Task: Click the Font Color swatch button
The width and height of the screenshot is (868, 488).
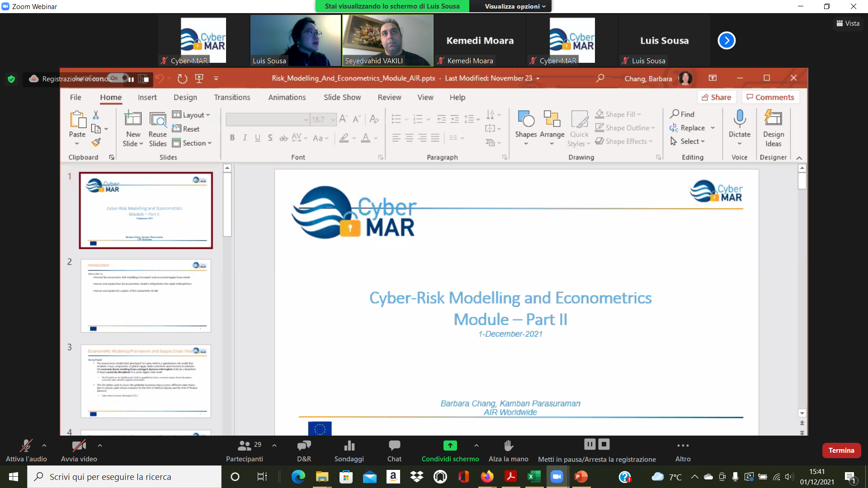Action: (365, 138)
